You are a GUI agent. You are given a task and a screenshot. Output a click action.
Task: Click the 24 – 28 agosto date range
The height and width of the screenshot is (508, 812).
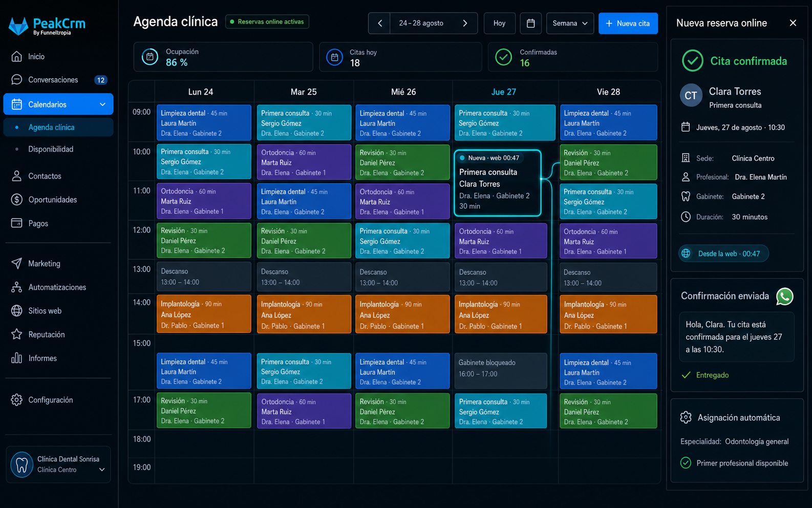(421, 24)
